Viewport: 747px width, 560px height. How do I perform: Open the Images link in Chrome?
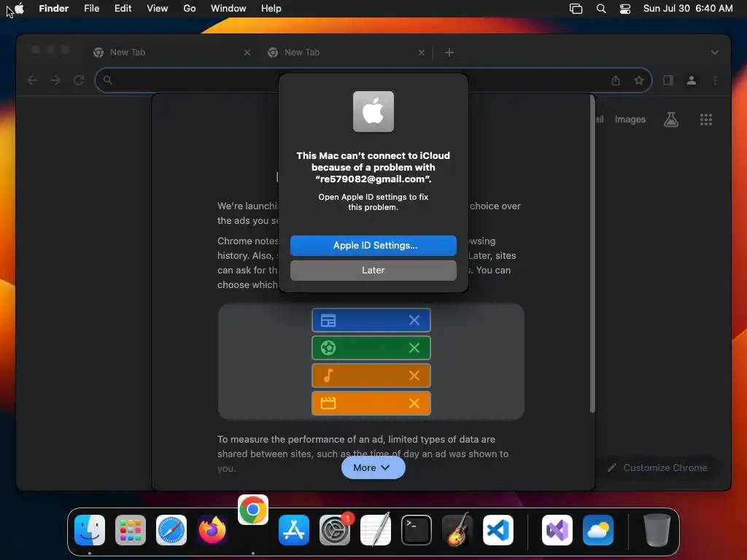click(630, 120)
